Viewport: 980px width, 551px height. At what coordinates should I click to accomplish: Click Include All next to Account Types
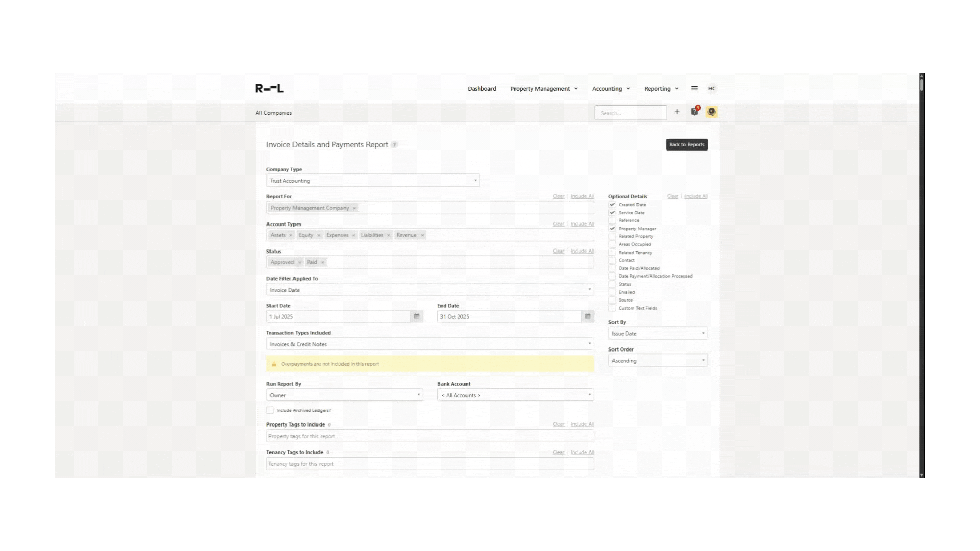click(581, 223)
